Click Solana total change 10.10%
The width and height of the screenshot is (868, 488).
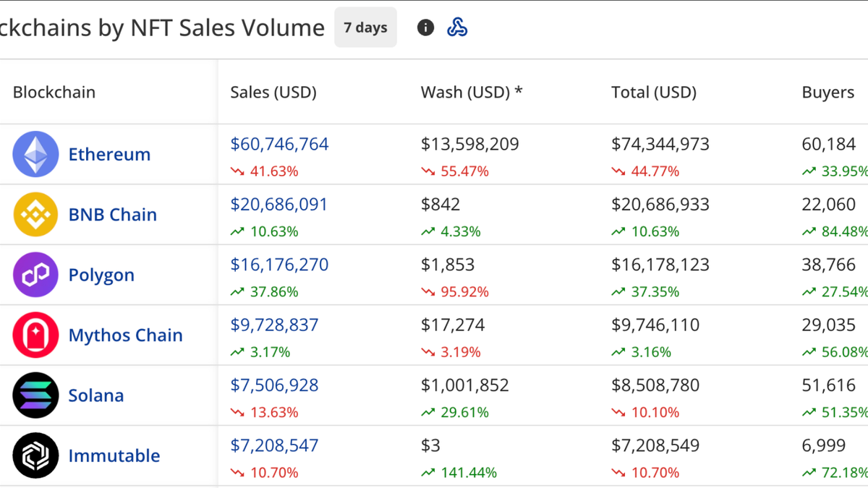(646, 412)
